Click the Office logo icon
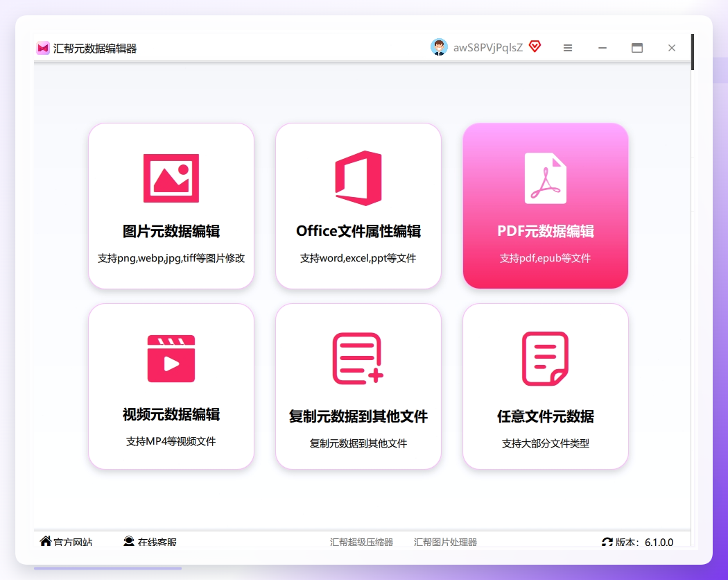The width and height of the screenshot is (728, 580). click(x=358, y=178)
